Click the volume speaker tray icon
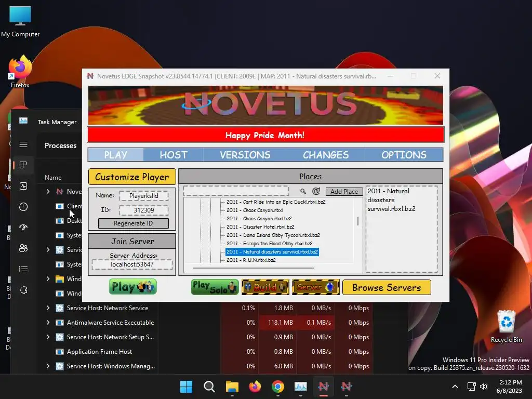 pos(484,387)
